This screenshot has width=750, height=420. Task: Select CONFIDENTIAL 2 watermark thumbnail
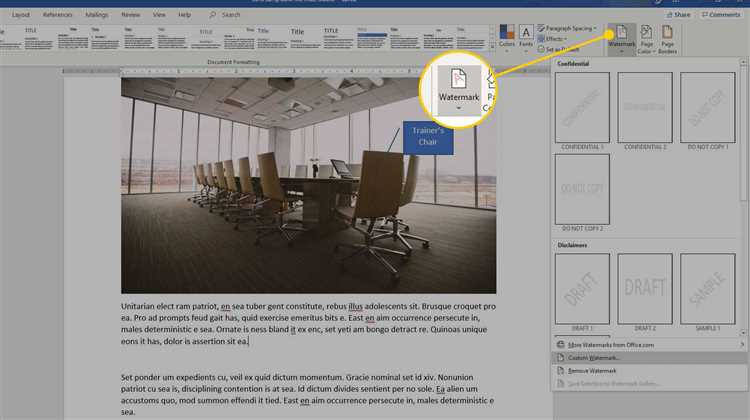[x=645, y=108]
